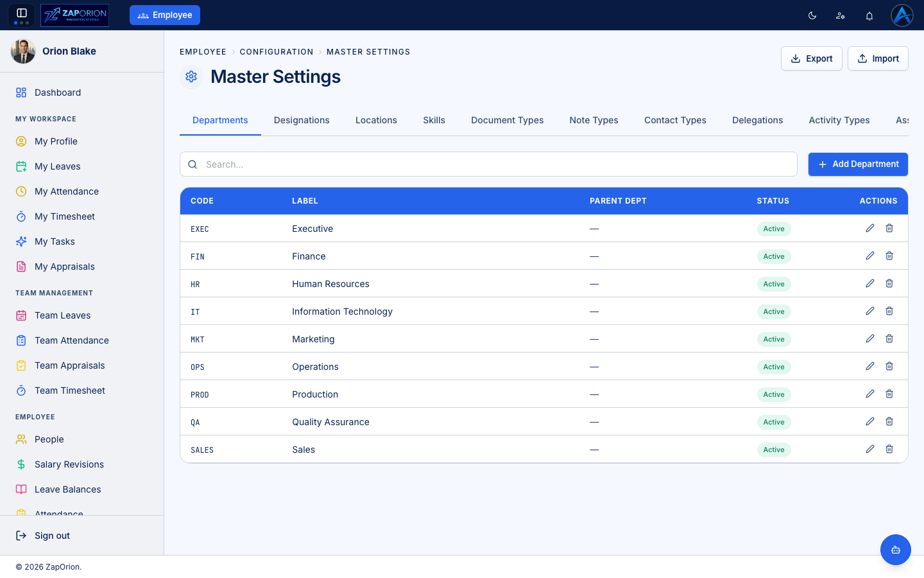924x578 pixels.
Task: Open the user settings icon in header
Action: pos(841,15)
